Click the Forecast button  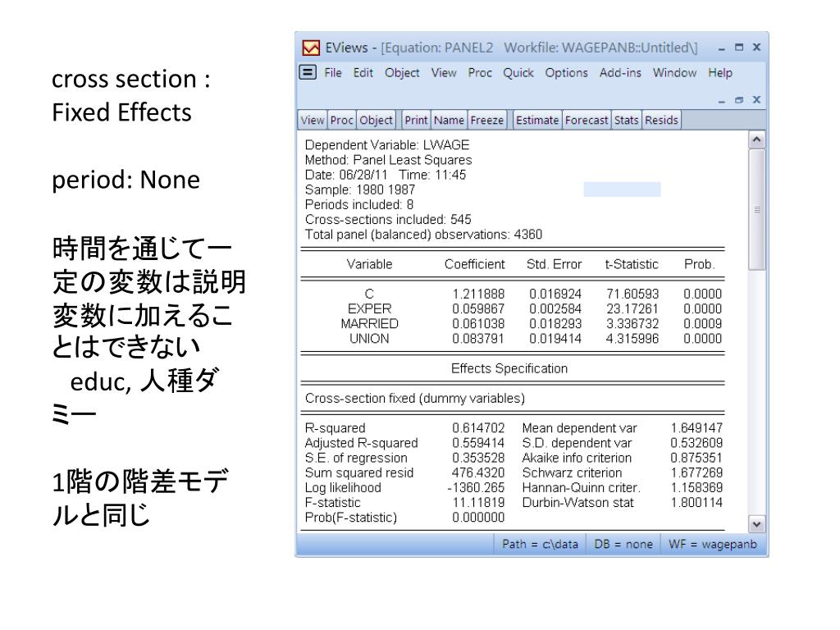587,120
